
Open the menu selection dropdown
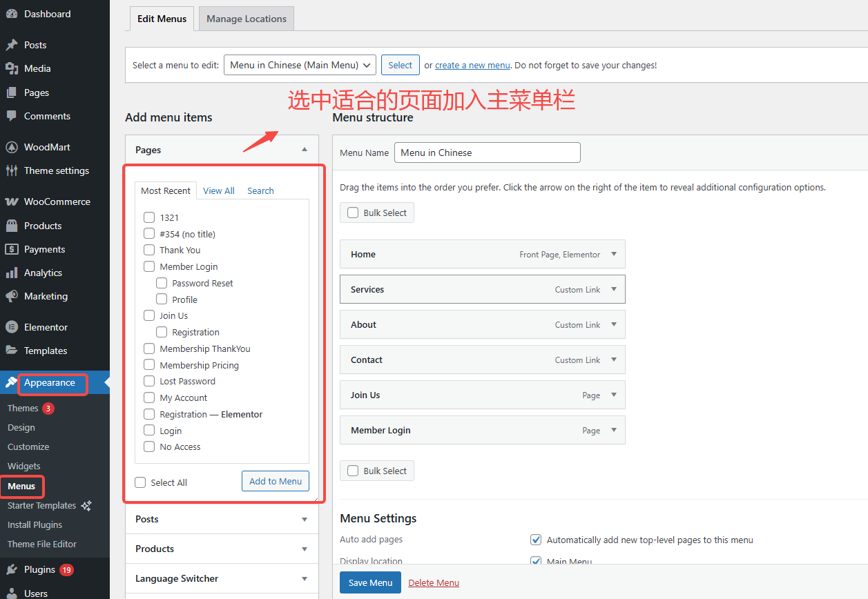(299, 64)
